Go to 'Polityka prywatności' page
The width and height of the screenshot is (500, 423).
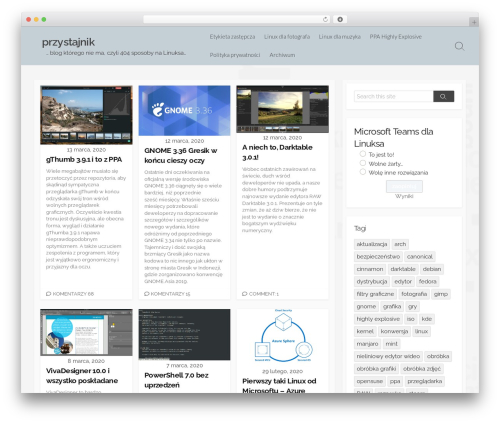[x=235, y=55]
